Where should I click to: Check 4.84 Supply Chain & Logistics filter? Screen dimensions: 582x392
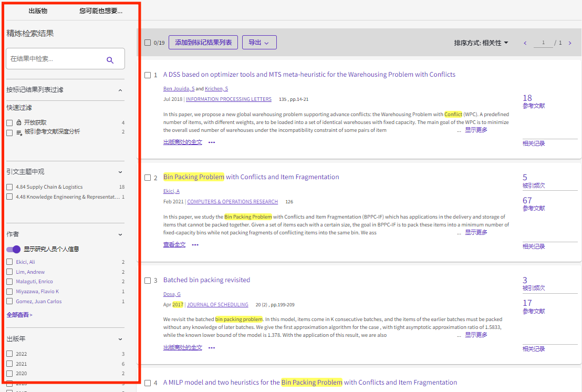9,187
